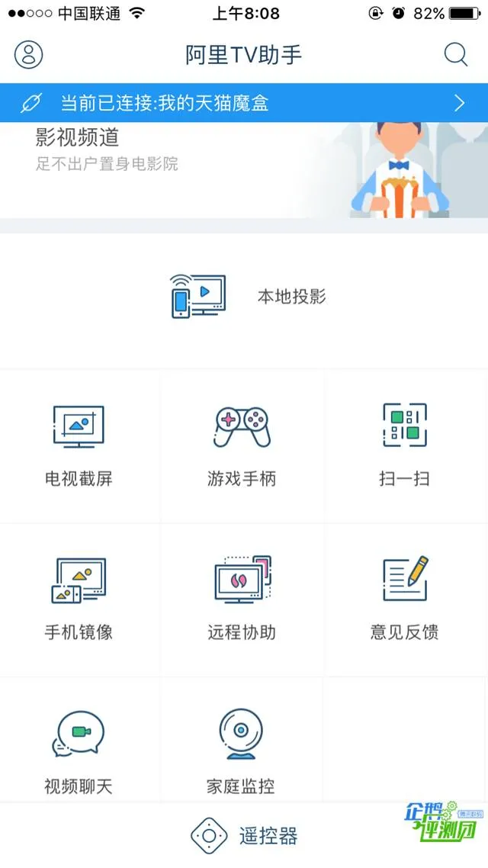Tap the remote control d-pad icon
This screenshot has height=868, width=488.
click(x=209, y=835)
